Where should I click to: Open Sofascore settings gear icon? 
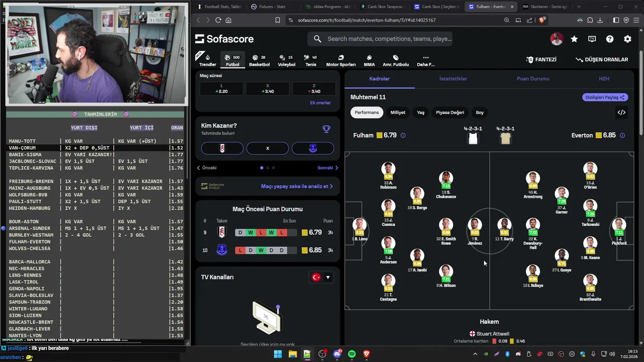click(627, 39)
